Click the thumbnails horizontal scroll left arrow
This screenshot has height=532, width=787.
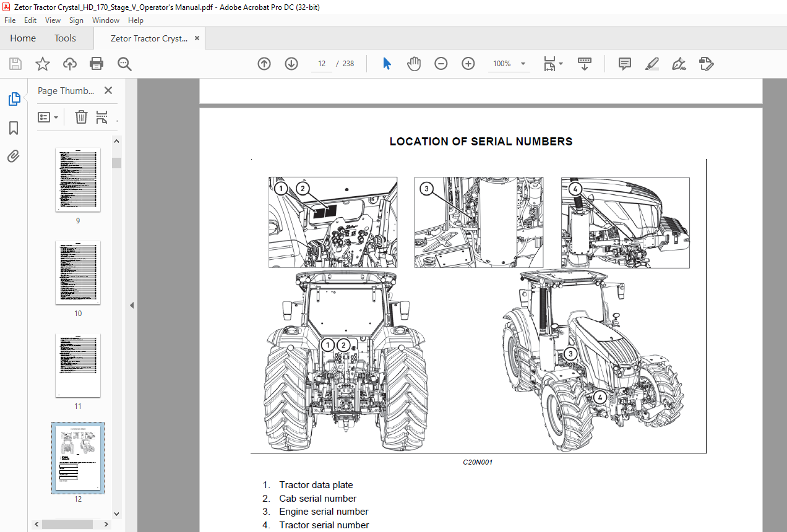36,525
